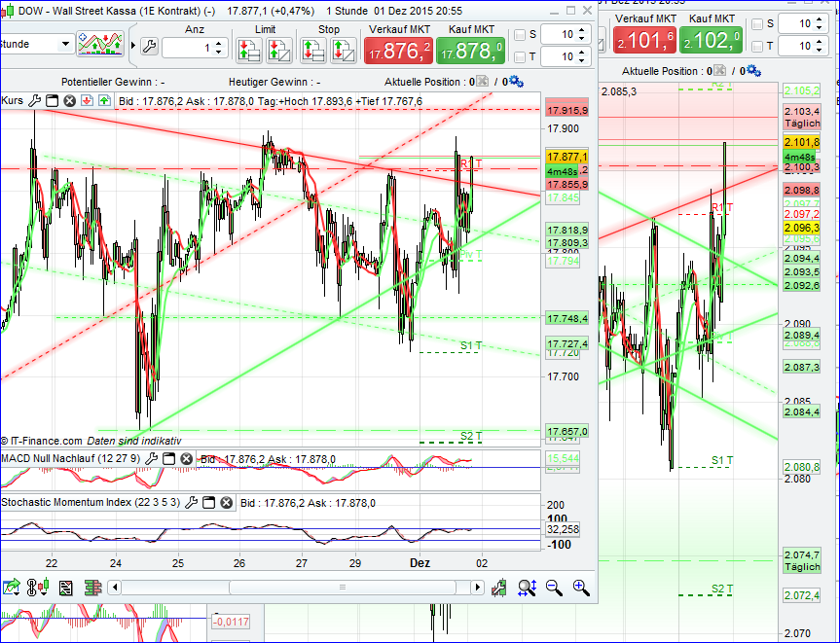Open chart settings with the wrench icon
The width and height of the screenshot is (840, 643).
point(148,46)
